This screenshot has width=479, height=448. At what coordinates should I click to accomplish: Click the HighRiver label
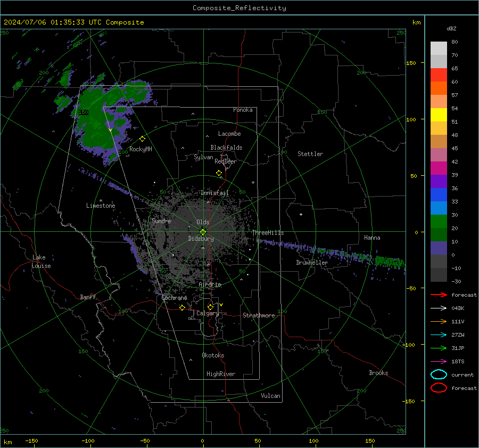click(x=221, y=374)
